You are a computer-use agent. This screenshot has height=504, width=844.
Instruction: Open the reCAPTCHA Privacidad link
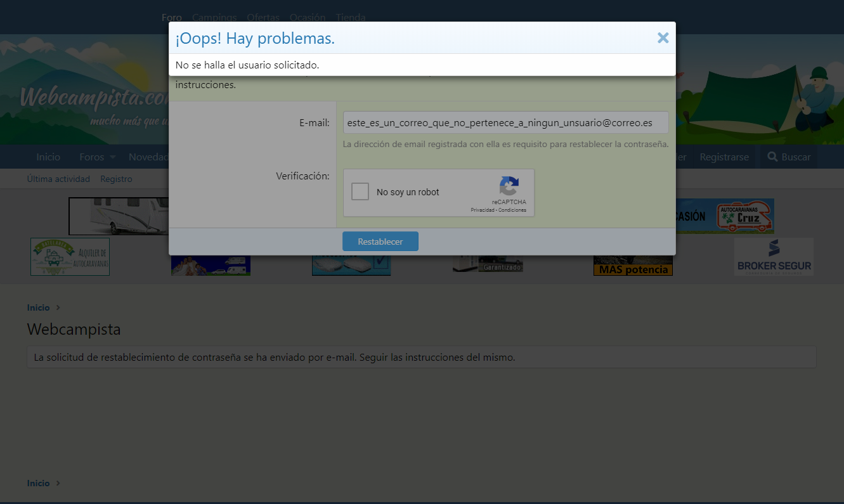click(x=482, y=210)
